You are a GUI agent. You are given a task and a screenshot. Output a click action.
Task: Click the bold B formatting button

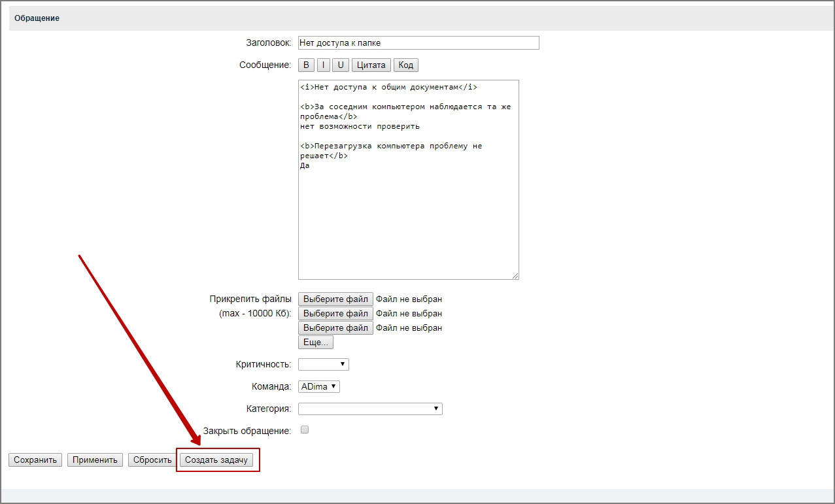pos(306,65)
